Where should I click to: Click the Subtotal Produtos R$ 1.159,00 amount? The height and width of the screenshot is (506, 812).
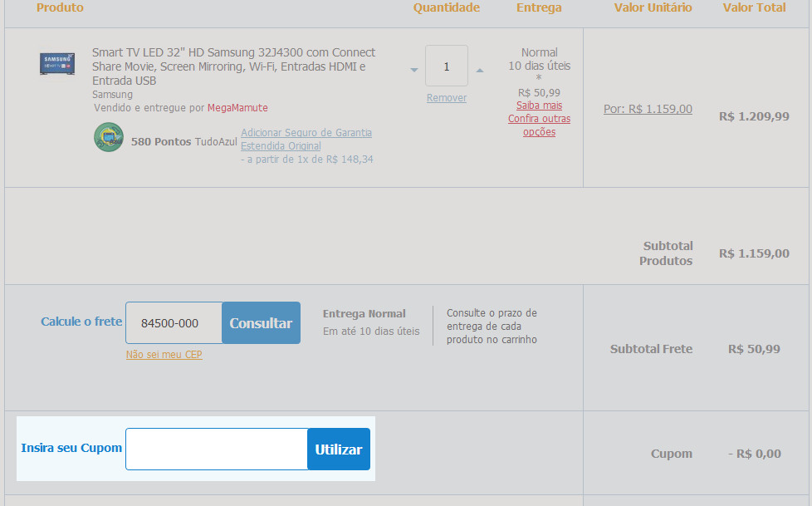coord(754,253)
